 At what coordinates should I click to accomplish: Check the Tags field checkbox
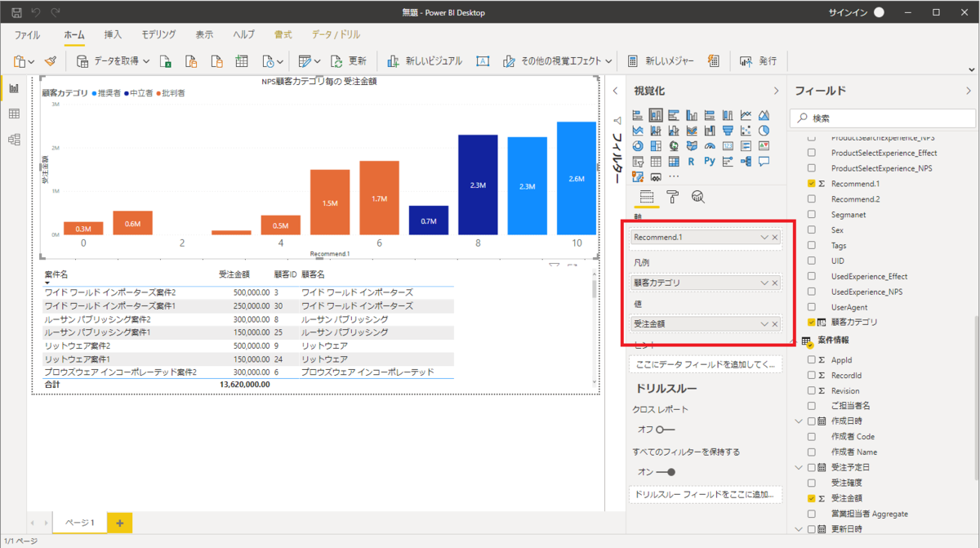point(811,246)
